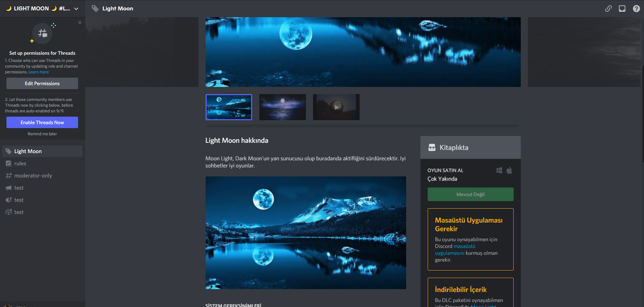Viewport: 644px width, 307px height.
Task: Click the stage channel broadcast icon
Action: click(x=9, y=212)
